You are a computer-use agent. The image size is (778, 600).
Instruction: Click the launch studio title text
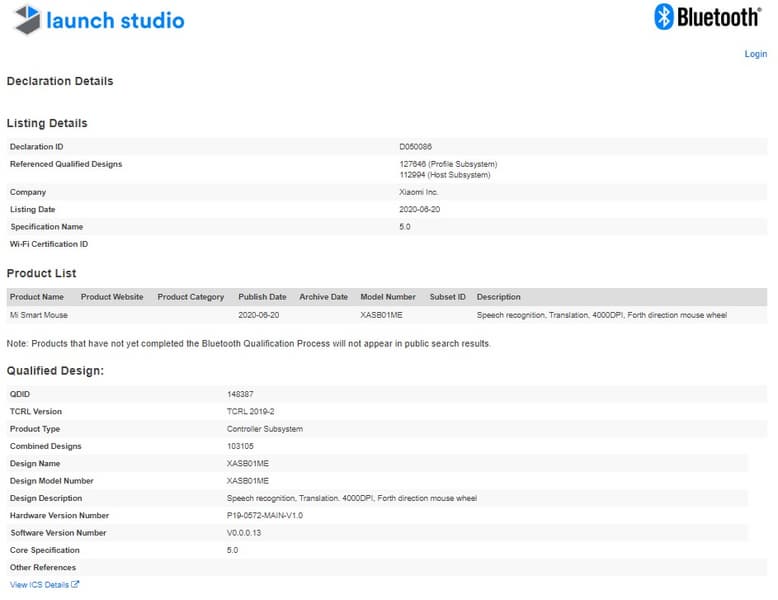click(115, 19)
